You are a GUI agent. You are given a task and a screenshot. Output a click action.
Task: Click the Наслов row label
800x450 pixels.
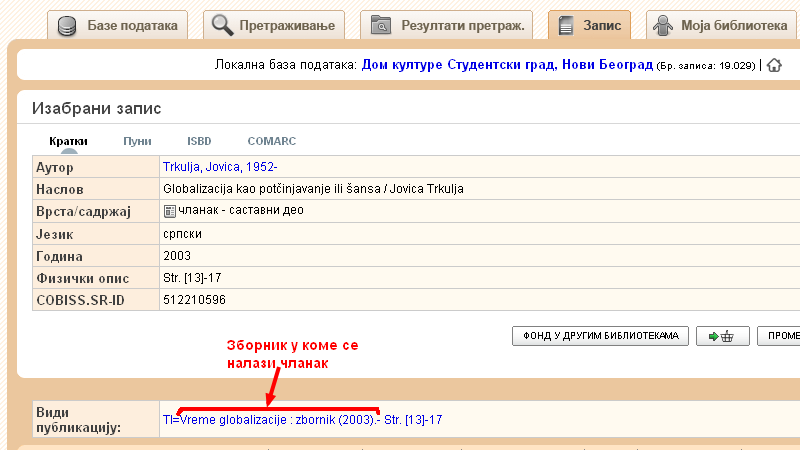60,189
